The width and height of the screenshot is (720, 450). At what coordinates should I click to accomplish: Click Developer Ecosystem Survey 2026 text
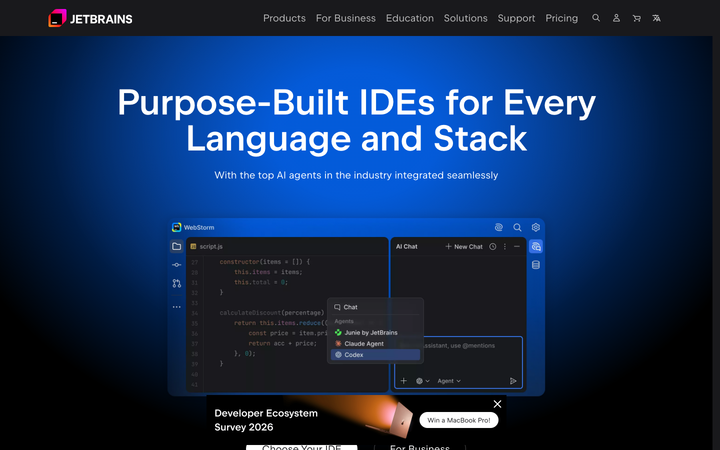tap(266, 420)
